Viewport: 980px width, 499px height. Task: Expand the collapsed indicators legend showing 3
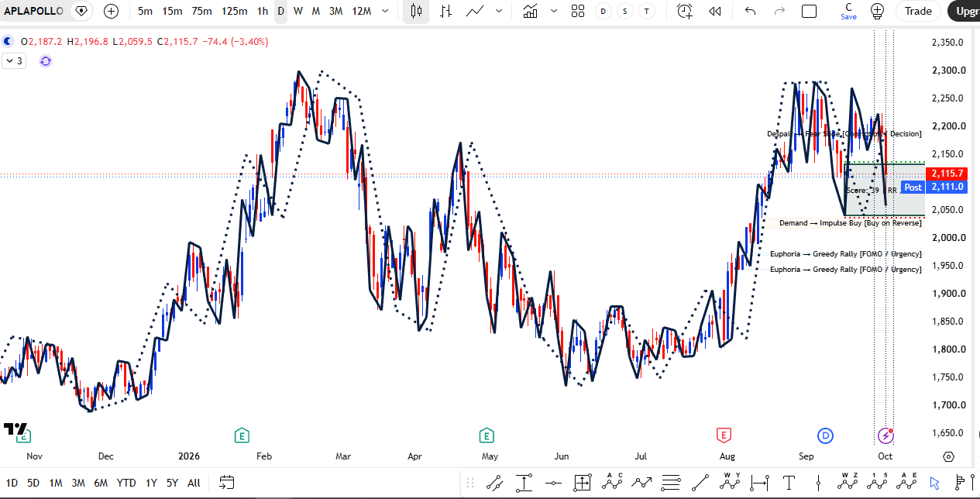tap(14, 60)
